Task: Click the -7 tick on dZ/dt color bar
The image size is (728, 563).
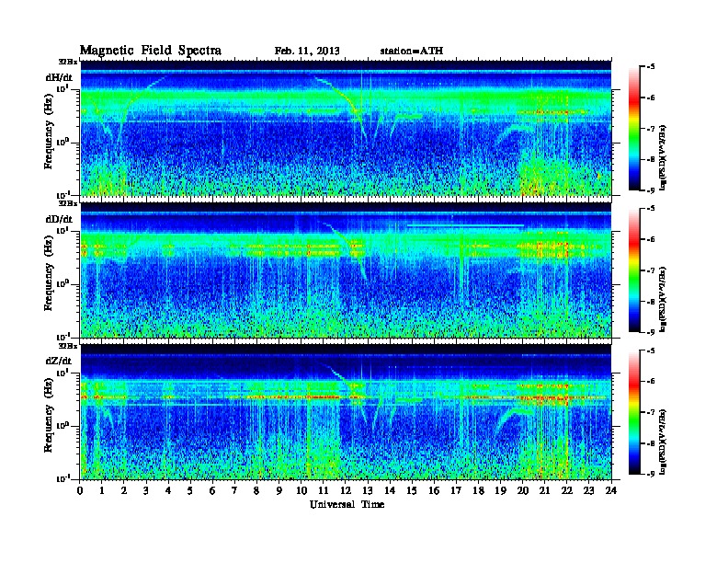Action: tap(651, 412)
